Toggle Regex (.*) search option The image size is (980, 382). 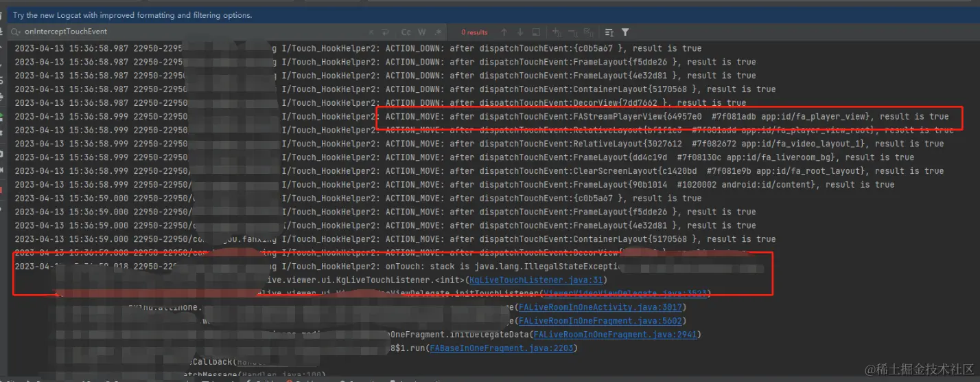(x=437, y=32)
